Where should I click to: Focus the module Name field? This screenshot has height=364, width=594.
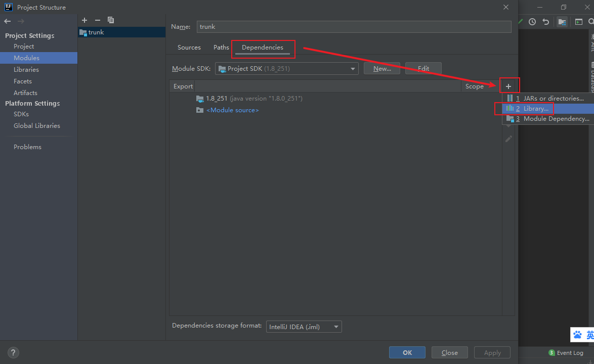point(354,26)
